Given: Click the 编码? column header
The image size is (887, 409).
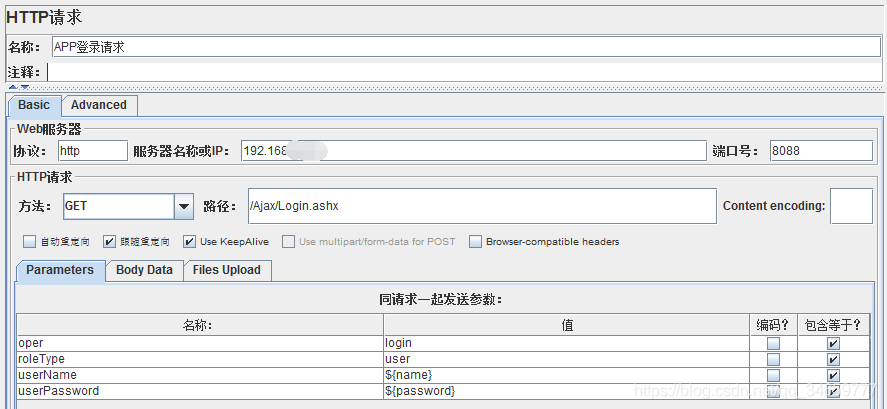Looking at the screenshot, I should [x=773, y=325].
